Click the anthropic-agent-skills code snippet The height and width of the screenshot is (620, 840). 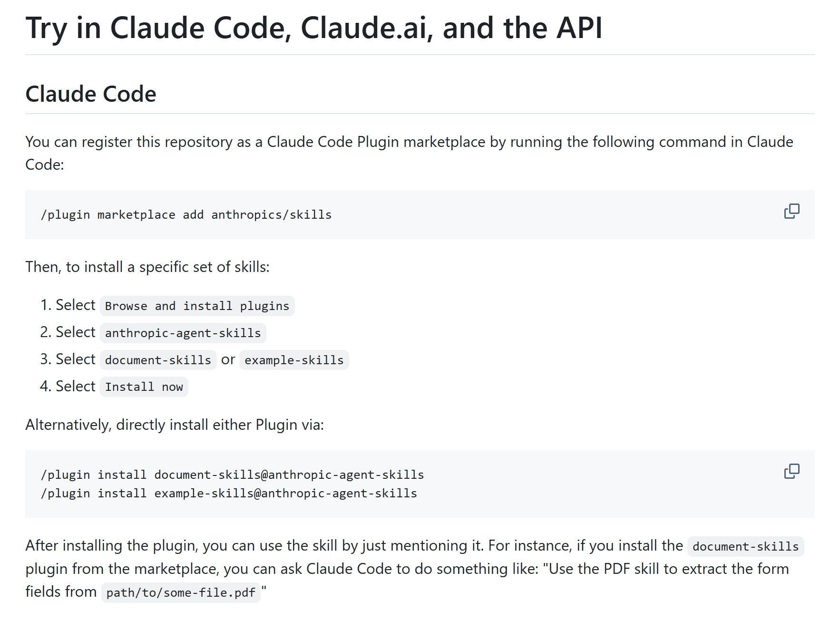[183, 333]
